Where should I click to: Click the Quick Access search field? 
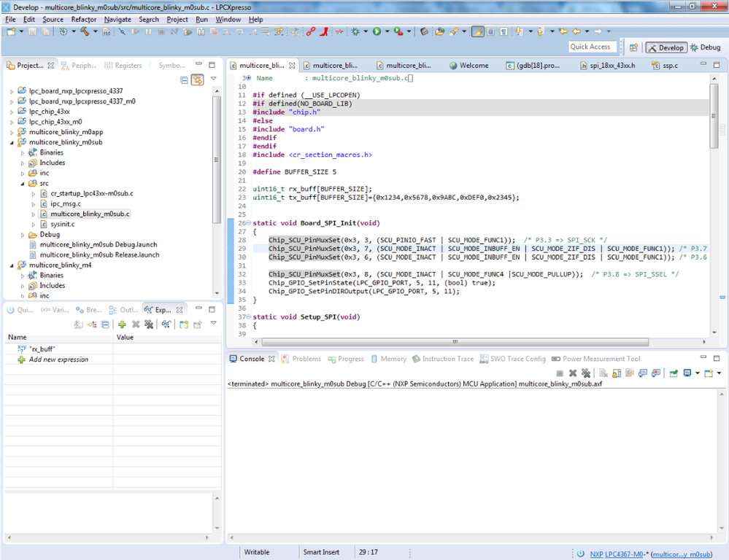click(593, 47)
